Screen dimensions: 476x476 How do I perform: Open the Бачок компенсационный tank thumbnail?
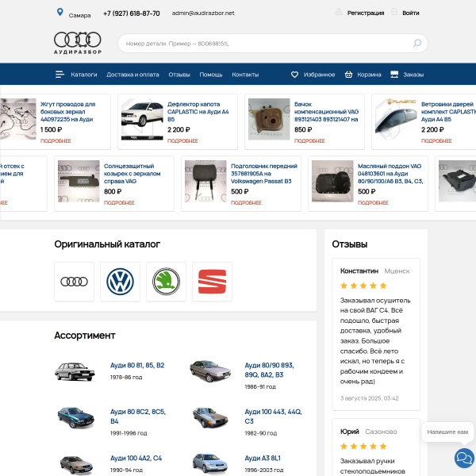coord(269,119)
